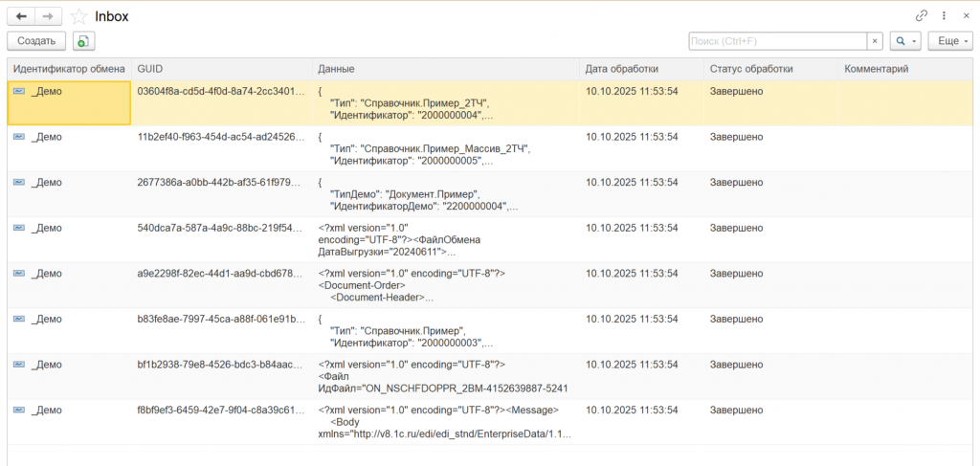Click the copy record icon beside Создать

pos(84,41)
